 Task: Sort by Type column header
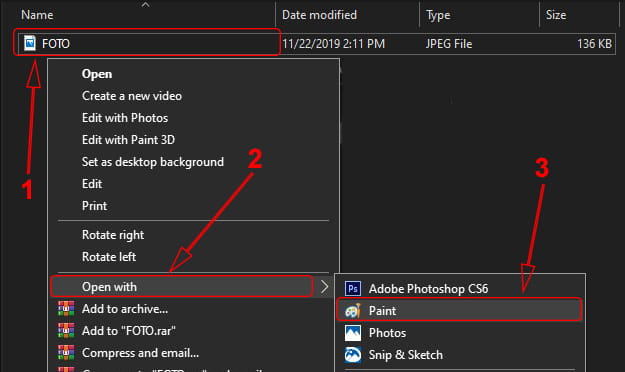438,15
